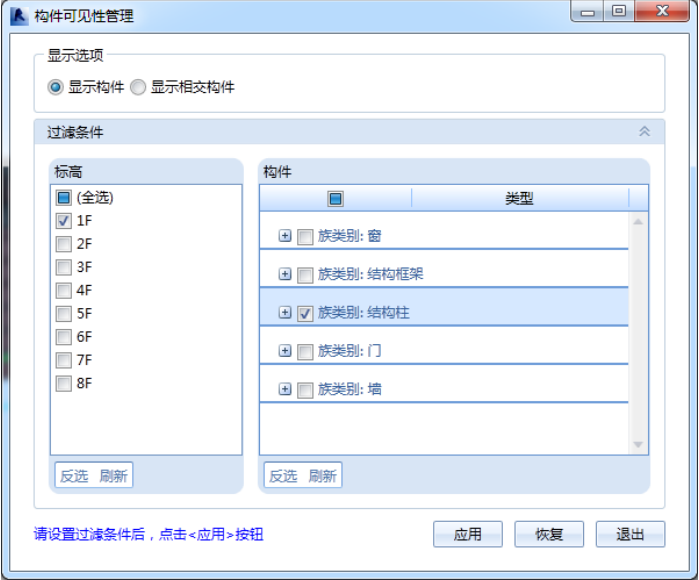The width and height of the screenshot is (699, 580).
Task: Select the 族类别: 结构框架 row text
Action: [370, 274]
